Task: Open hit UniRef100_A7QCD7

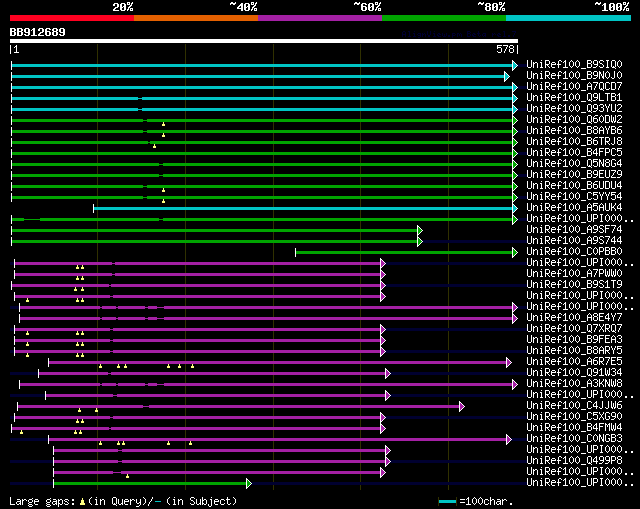Action: (x=574, y=87)
